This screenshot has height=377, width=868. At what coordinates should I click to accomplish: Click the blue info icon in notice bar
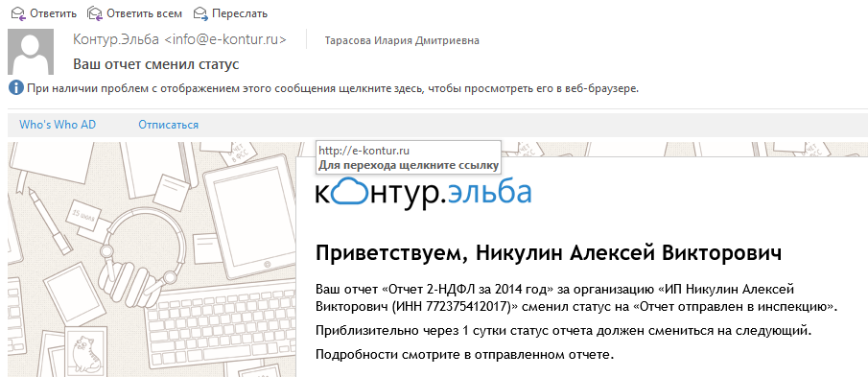(16, 87)
